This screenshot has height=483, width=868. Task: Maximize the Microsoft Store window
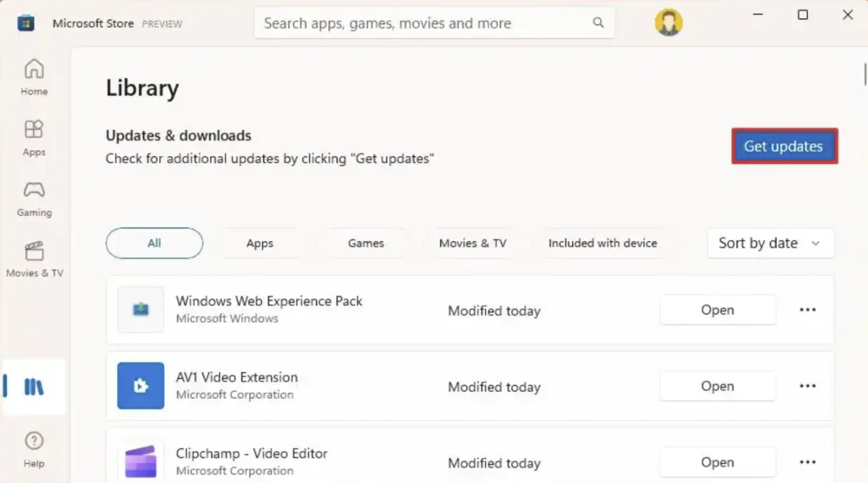(803, 15)
